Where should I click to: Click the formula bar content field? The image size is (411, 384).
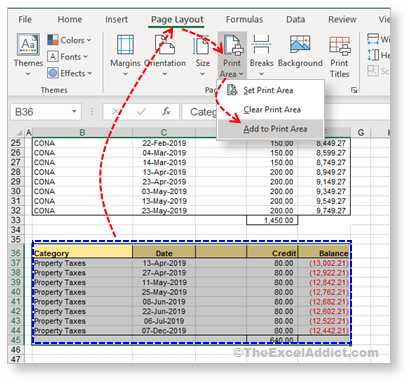click(287, 112)
